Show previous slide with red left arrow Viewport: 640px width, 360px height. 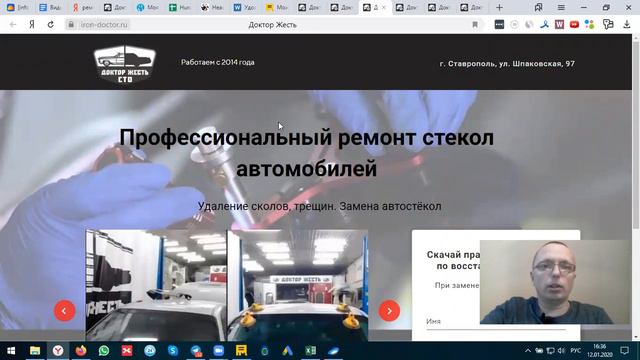pyautogui.click(x=64, y=311)
